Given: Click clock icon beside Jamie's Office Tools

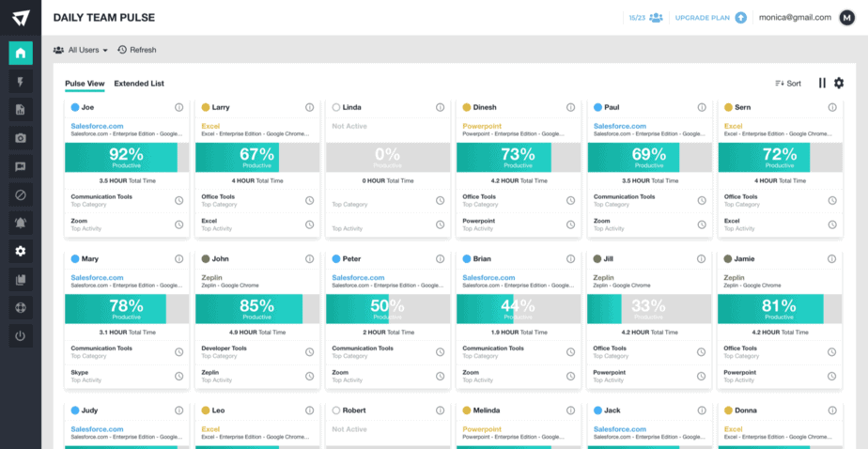Looking at the screenshot, I should (x=832, y=352).
